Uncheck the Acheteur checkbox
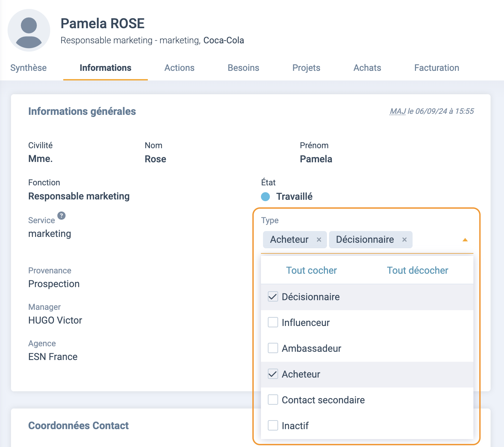Image resolution: width=504 pixels, height=447 pixels. click(273, 374)
